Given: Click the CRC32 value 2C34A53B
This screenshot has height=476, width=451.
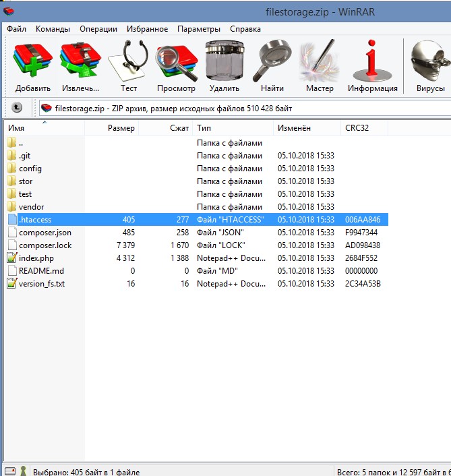Looking at the screenshot, I should pyautogui.click(x=363, y=284).
